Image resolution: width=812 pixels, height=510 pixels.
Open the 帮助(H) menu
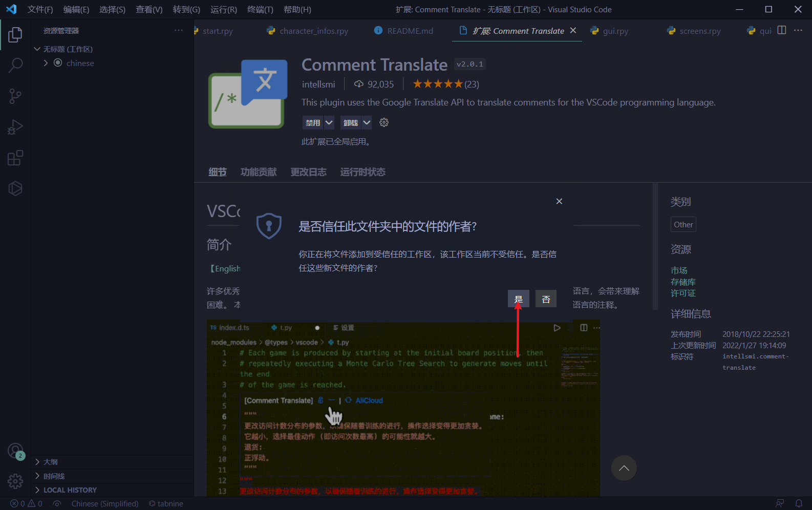(297, 9)
